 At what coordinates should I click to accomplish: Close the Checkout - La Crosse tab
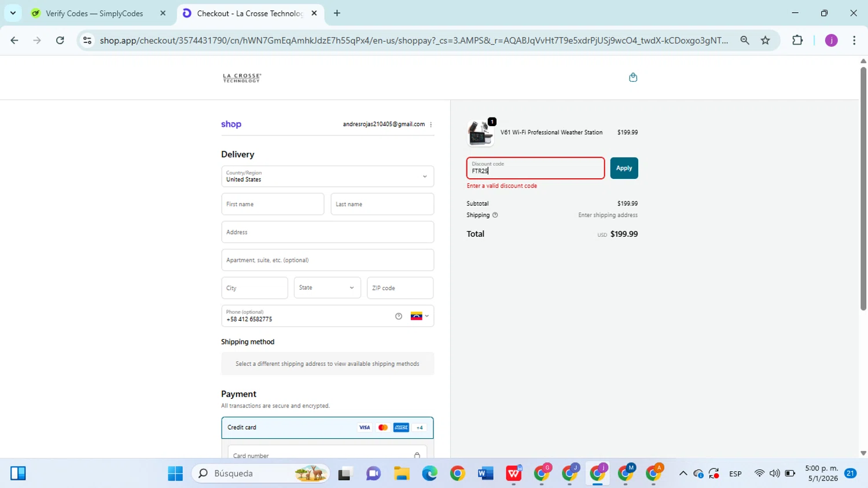314,13
